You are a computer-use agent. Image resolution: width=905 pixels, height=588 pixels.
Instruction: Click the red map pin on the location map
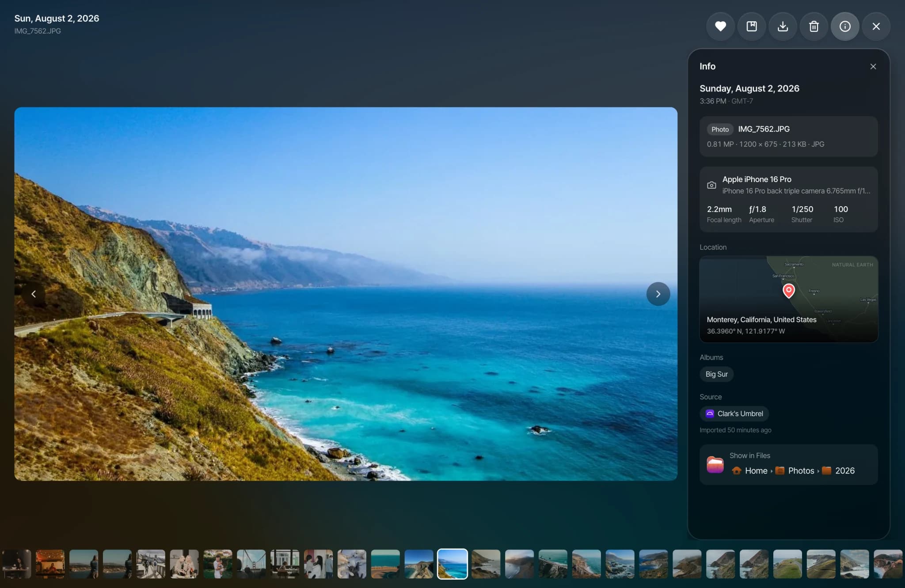tap(788, 290)
